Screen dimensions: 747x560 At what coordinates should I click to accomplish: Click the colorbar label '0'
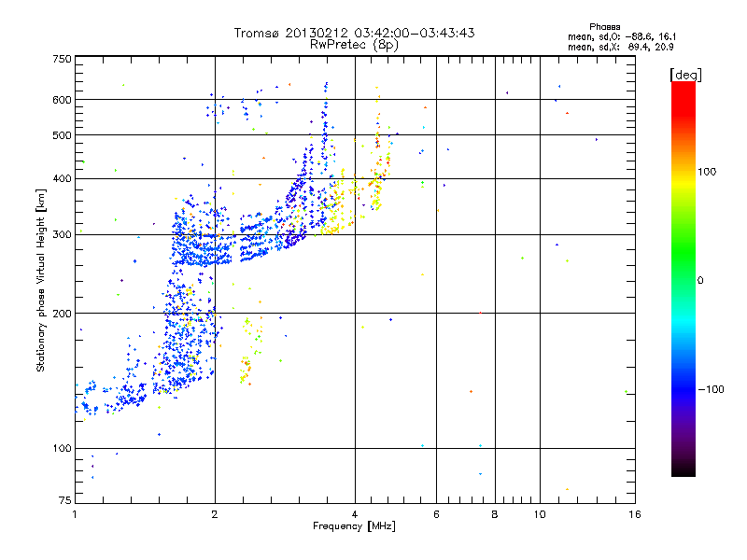click(x=700, y=280)
